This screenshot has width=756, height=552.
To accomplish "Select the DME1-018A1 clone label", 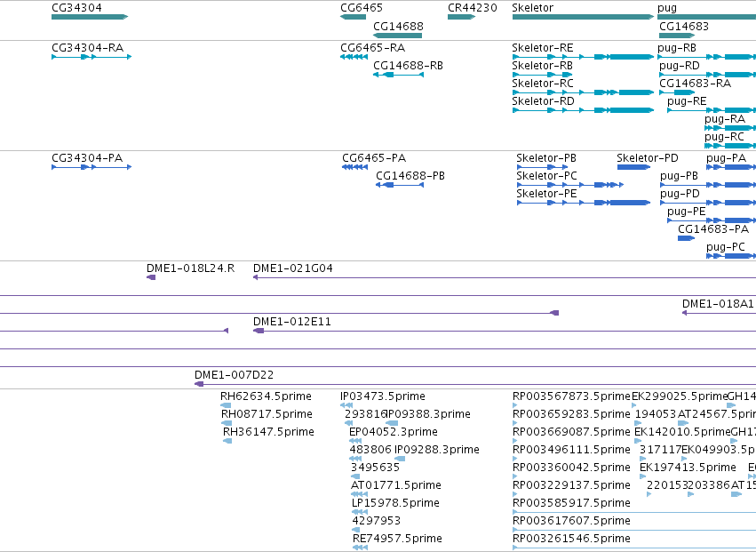I will (718, 304).
